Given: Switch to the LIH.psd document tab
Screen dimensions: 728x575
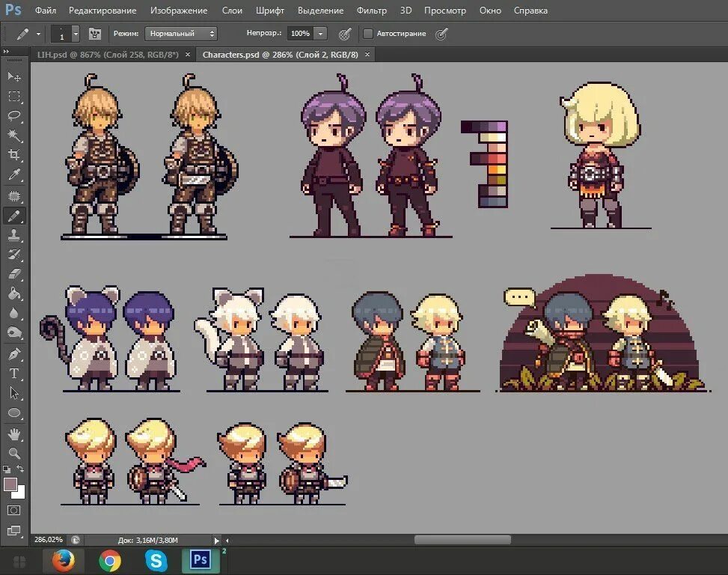Looking at the screenshot, I should click(x=108, y=55).
